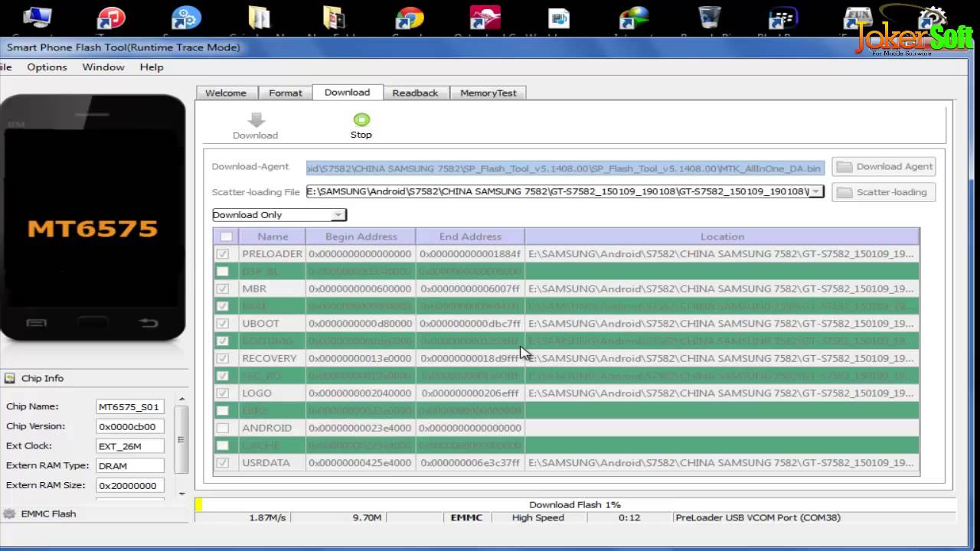Image resolution: width=980 pixels, height=551 pixels.
Task: Switch to the MemoryTest tab
Action: [x=488, y=93]
